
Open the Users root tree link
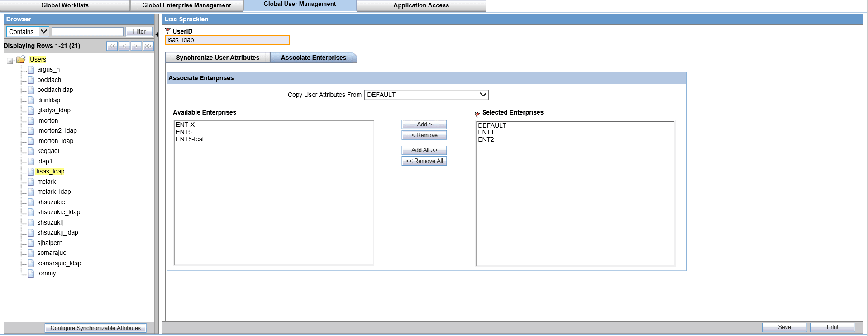click(x=38, y=59)
